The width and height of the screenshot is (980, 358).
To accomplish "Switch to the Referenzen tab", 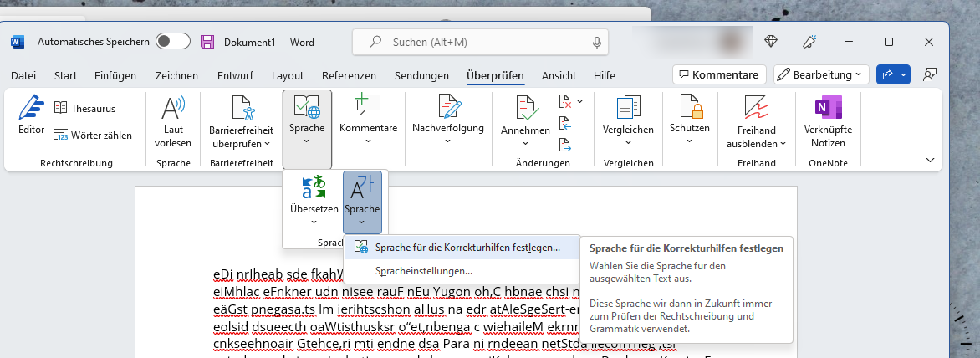I will [349, 75].
